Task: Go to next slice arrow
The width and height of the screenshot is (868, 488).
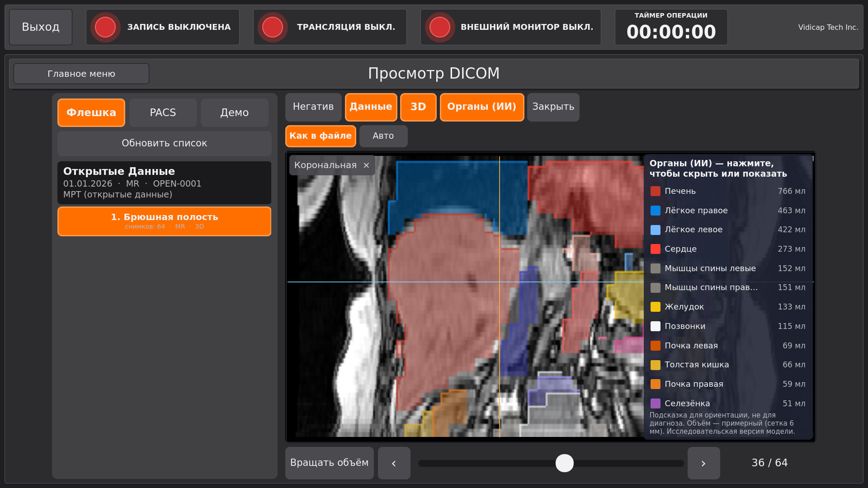Action: pos(704,463)
